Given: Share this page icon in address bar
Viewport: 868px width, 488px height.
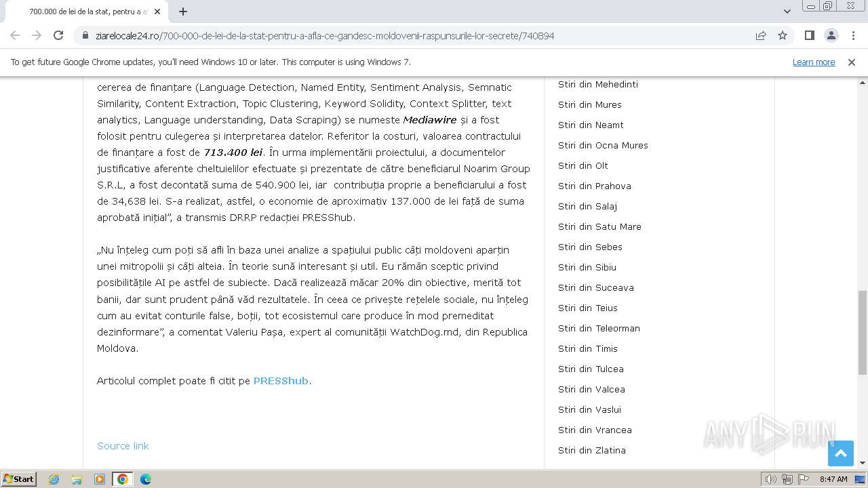Looking at the screenshot, I should click(x=761, y=35).
